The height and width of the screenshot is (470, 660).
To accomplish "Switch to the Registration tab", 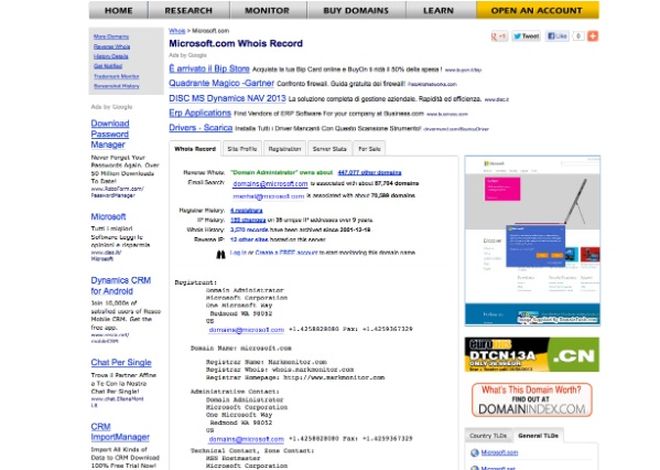I will [x=285, y=149].
